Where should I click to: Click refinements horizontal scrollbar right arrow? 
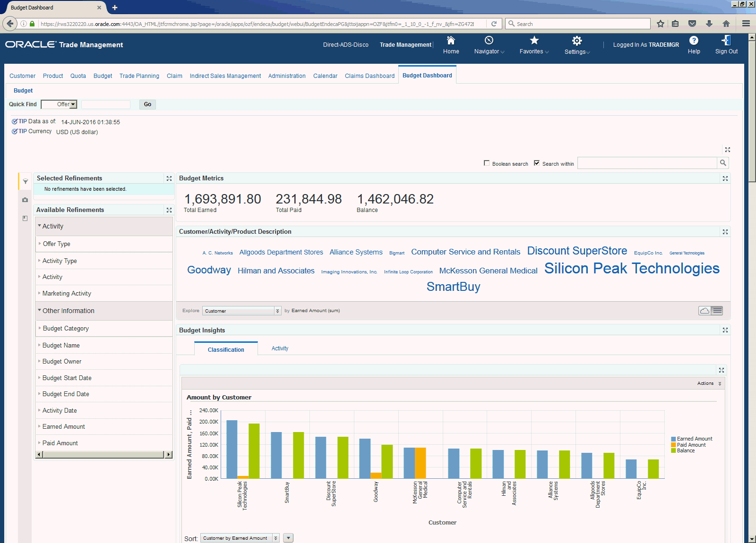coord(169,455)
